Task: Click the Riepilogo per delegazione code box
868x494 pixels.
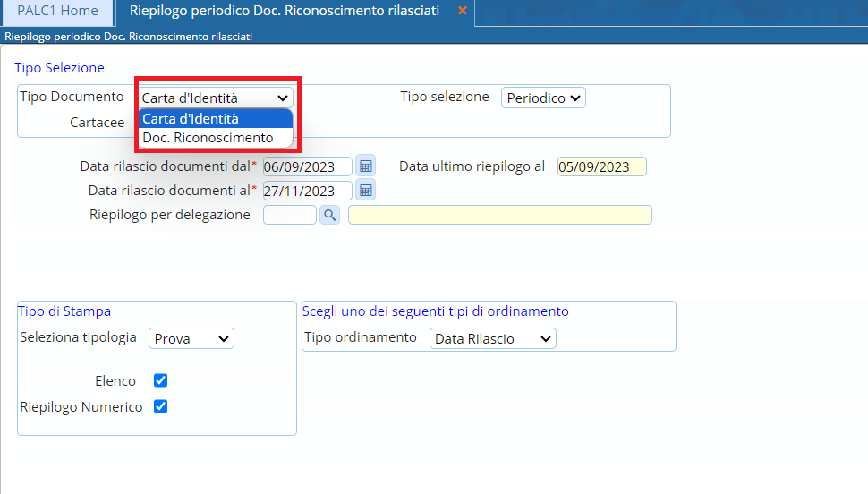Action: [x=289, y=215]
